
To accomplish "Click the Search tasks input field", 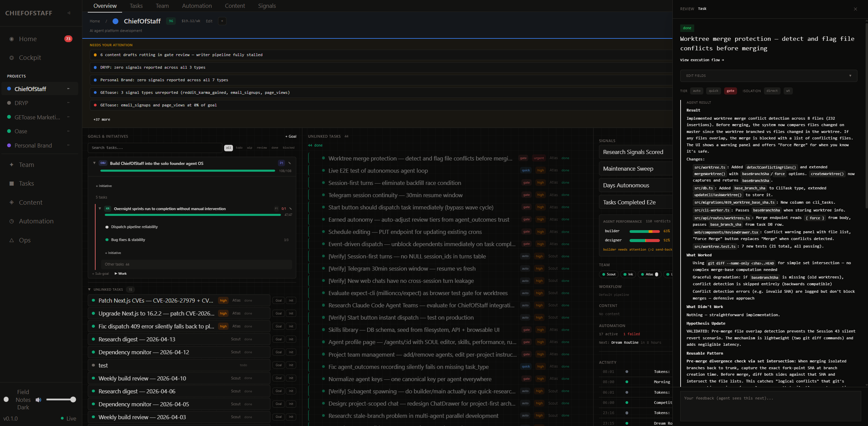I will click(x=155, y=148).
